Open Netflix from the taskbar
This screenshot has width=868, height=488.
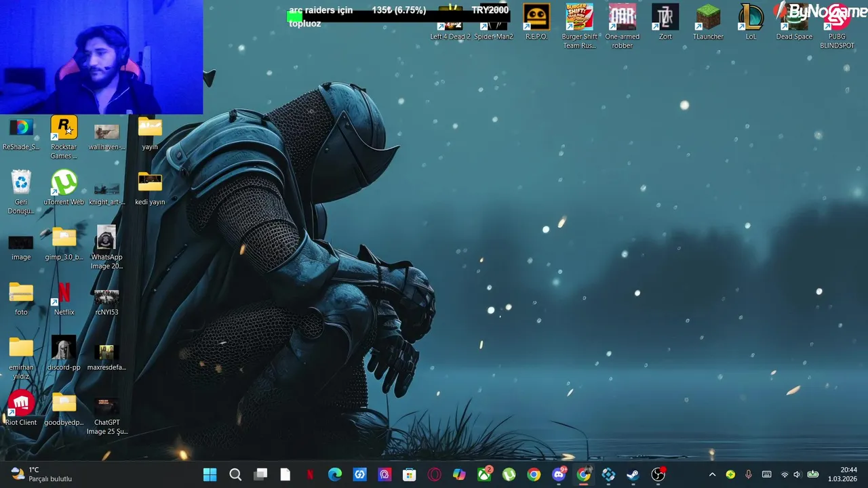point(310,474)
